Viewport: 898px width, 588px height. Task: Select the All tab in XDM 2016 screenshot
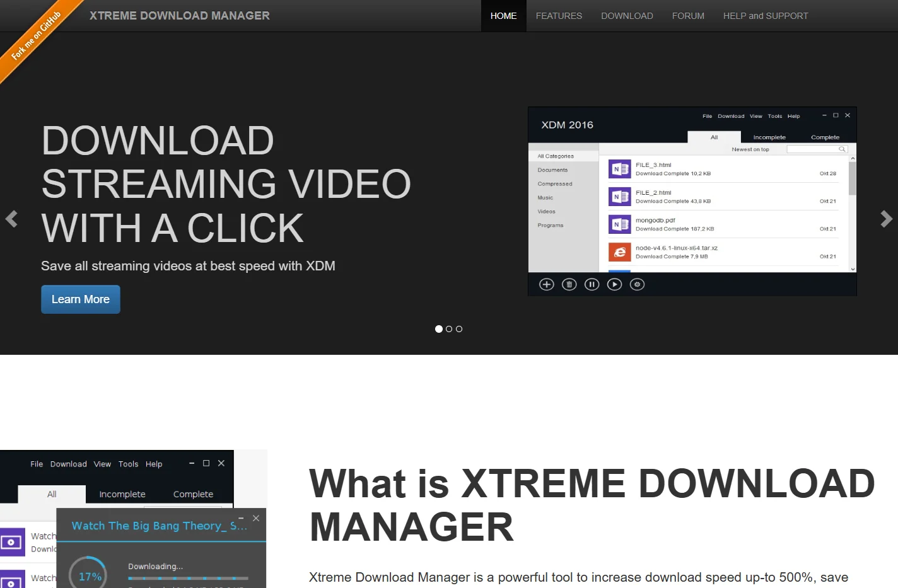click(x=714, y=137)
